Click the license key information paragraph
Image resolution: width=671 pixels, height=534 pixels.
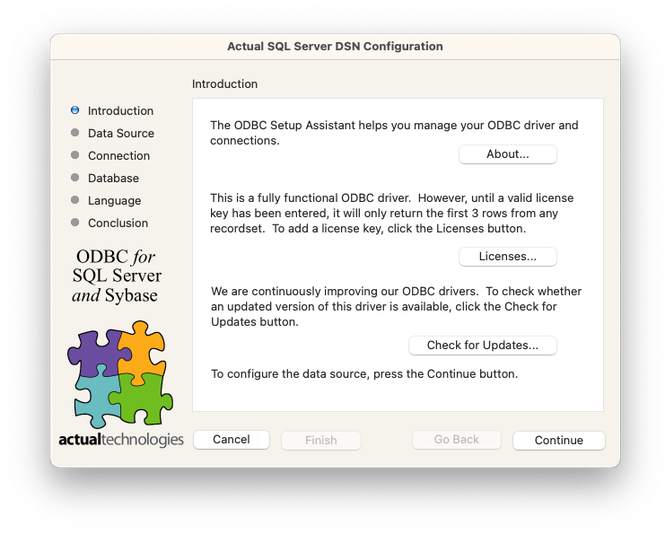click(x=392, y=213)
